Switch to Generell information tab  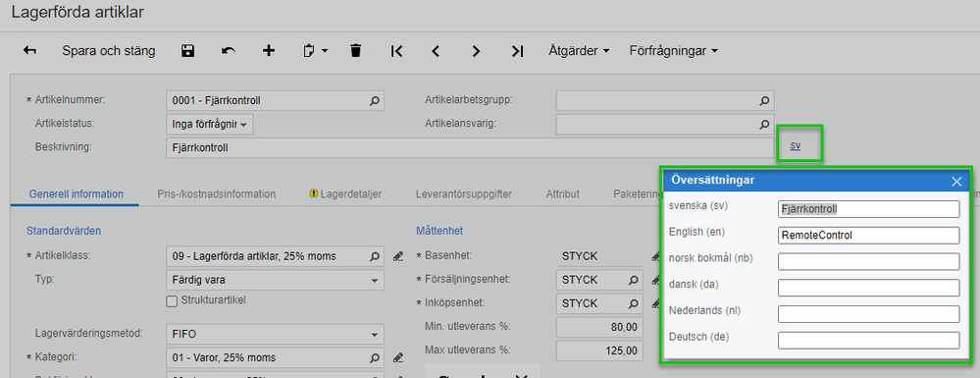pos(77,194)
